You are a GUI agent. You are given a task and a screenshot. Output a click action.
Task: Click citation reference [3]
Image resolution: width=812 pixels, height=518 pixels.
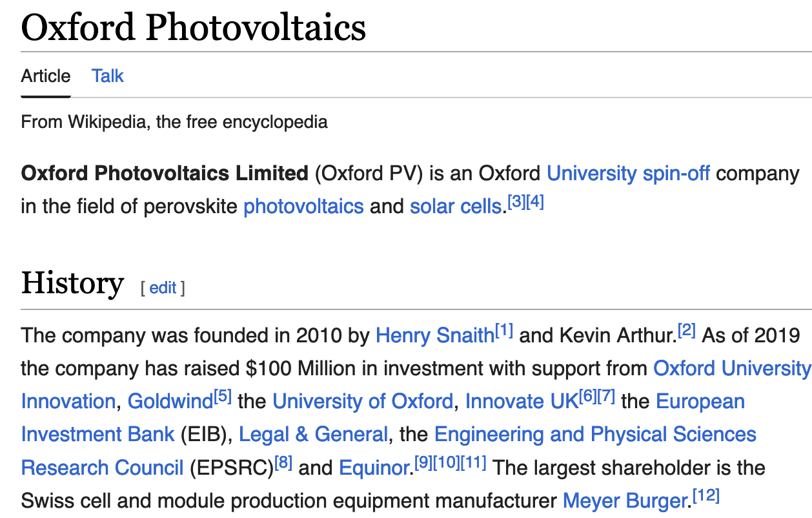click(516, 202)
